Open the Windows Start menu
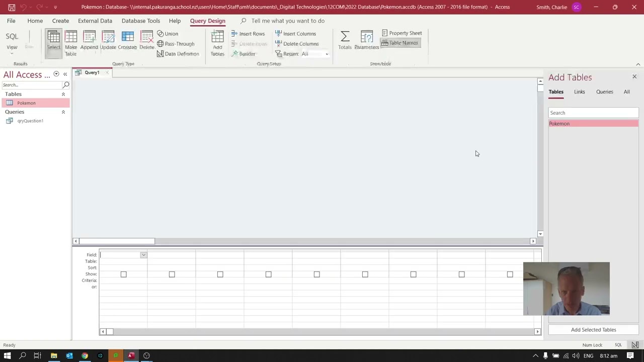The width and height of the screenshot is (644, 362). (7, 355)
